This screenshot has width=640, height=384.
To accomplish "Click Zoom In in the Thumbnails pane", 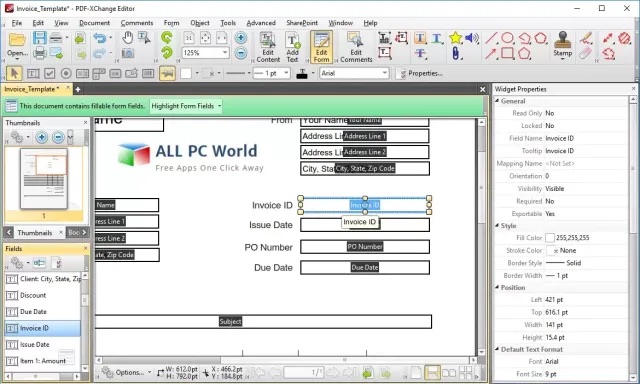I will coord(41,137).
